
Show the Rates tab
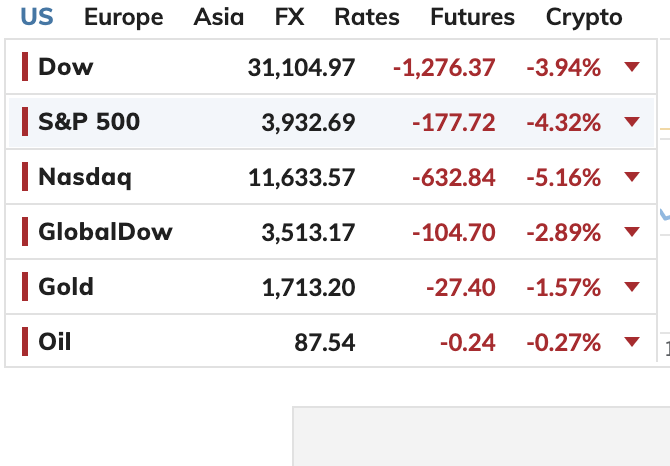pos(366,17)
